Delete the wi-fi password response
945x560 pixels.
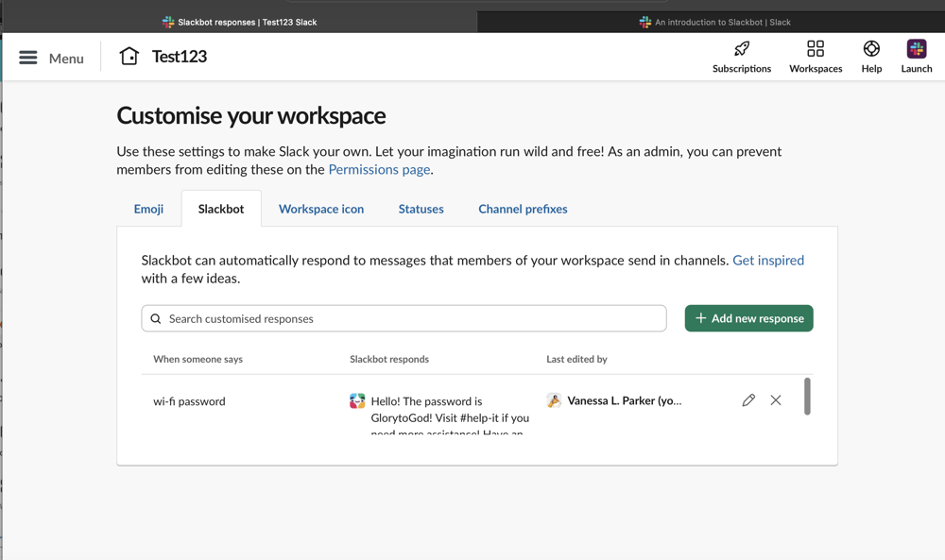click(x=776, y=400)
